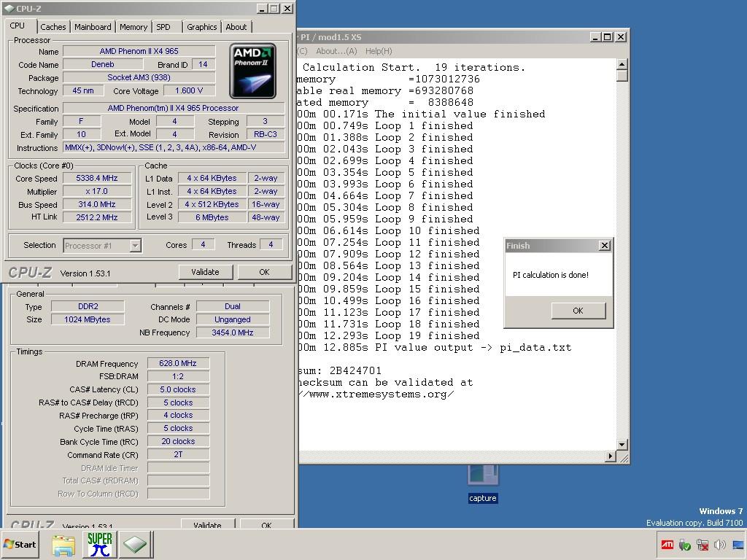Screen dimensions: 747x560
Task: Click the show desktop tray icon
Action: pos(739,544)
